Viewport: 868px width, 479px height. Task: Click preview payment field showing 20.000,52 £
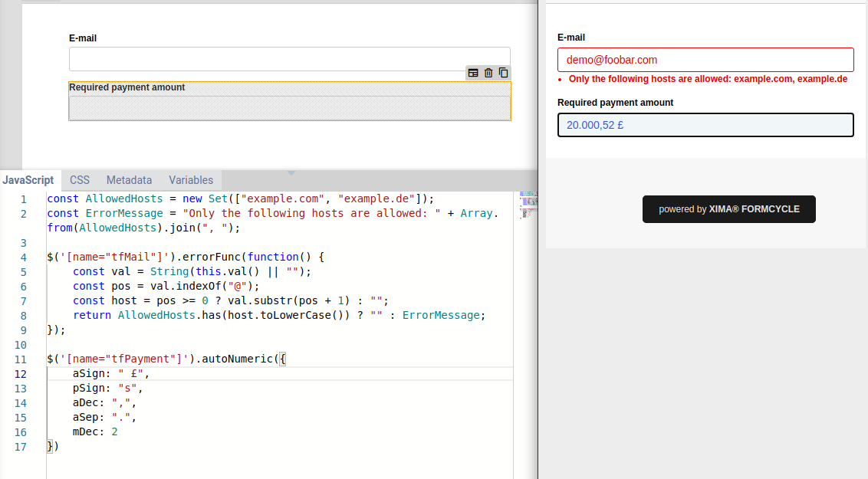(705, 125)
